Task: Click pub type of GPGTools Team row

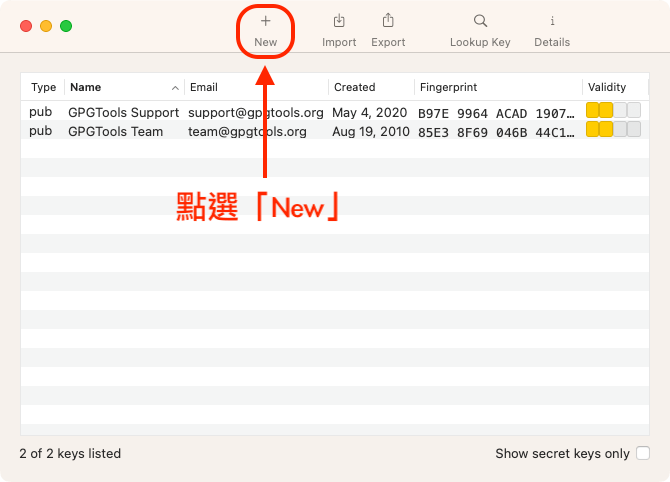Action: [x=41, y=131]
